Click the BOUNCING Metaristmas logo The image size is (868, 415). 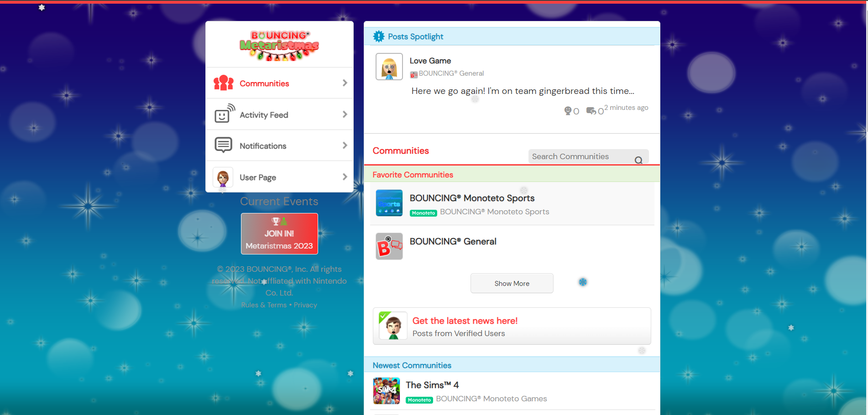pyautogui.click(x=279, y=46)
